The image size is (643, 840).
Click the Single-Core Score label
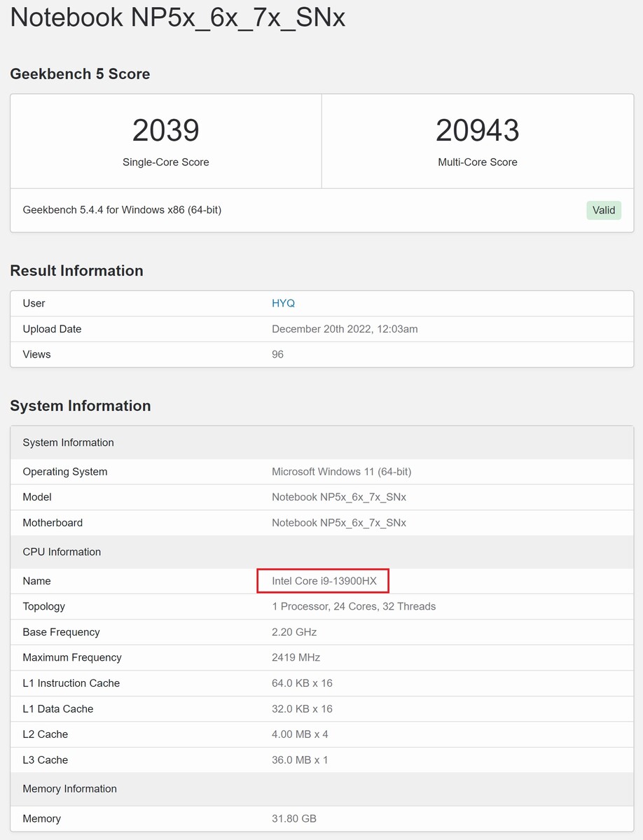(166, 162)
